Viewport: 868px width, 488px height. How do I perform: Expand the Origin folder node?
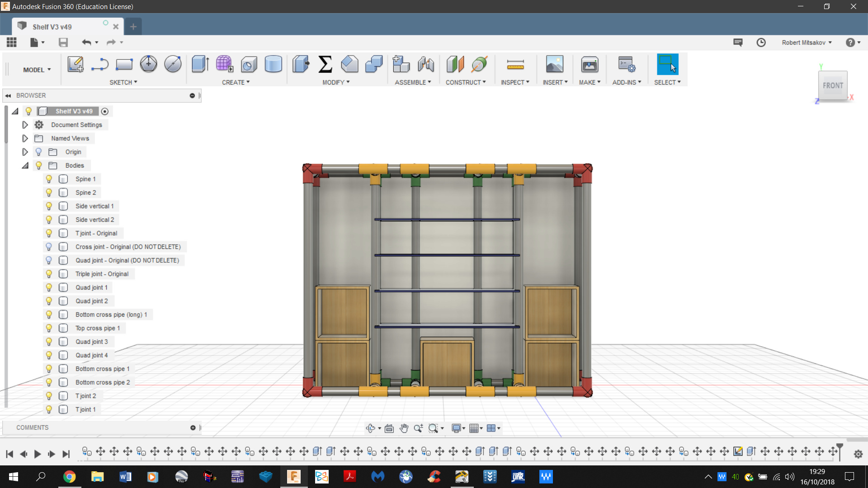click(x=25, y=152)
